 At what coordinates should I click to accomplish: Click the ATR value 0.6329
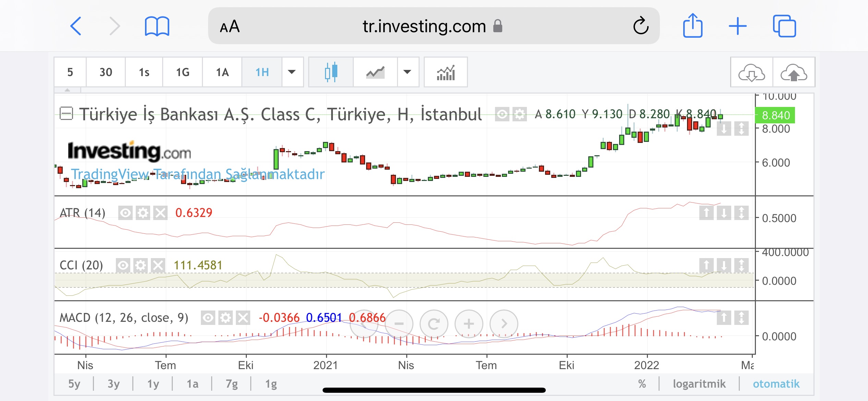tap(194, 213)
